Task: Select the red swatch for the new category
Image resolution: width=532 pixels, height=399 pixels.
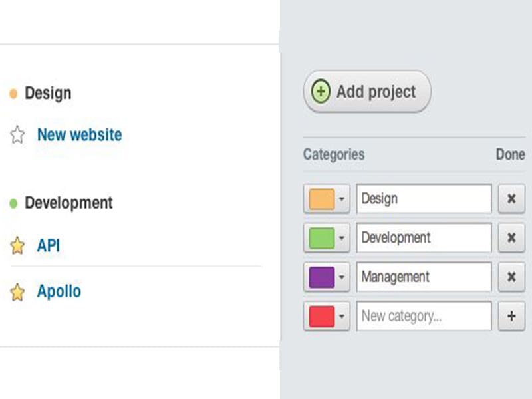Action: click(x=321, y=316)
